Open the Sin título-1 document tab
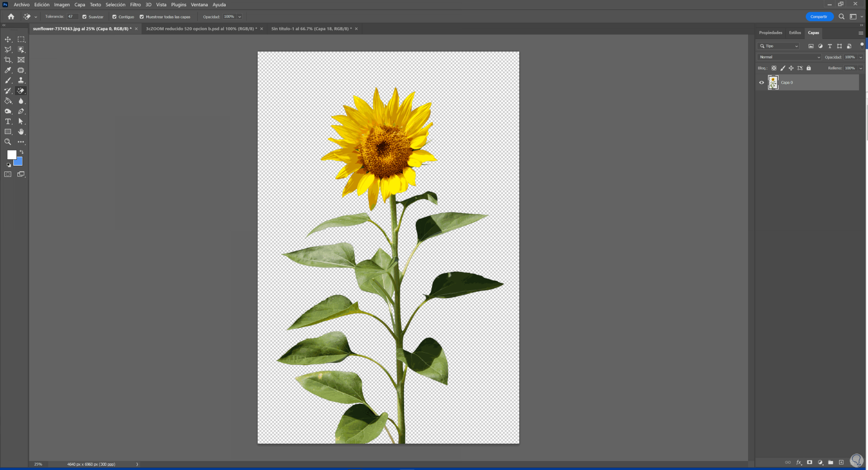The height and width of the screenshot is (470, 868). [x=311, y=29]
